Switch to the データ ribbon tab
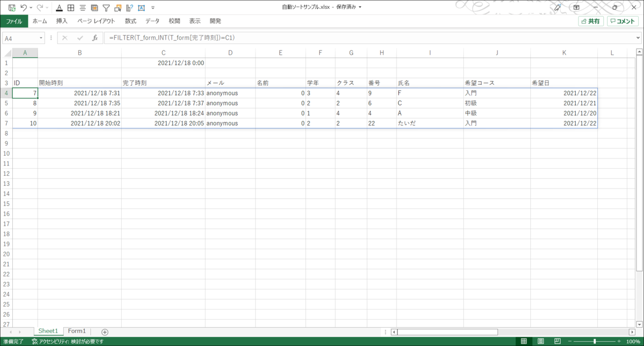Viewport: 644px width, 346px height. click(152, 20)
